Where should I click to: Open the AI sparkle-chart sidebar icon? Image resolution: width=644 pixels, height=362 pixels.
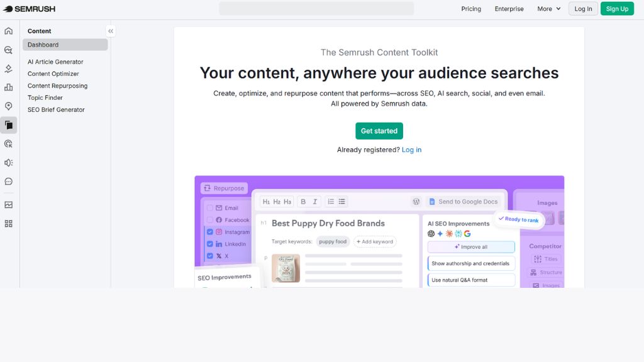[9, 69]
